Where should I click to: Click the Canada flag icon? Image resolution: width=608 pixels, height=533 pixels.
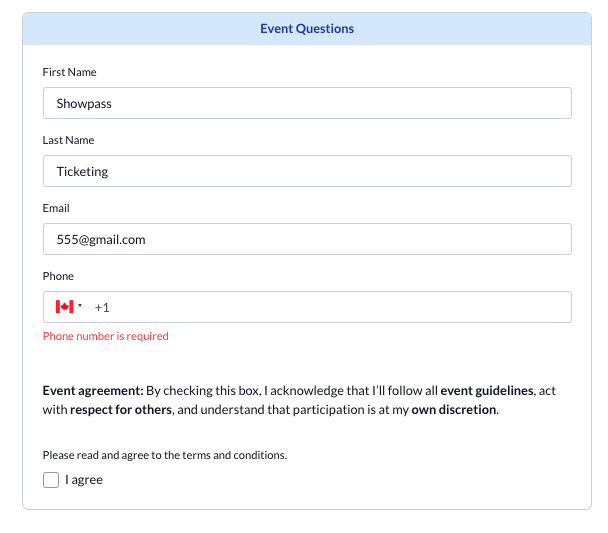65,307
